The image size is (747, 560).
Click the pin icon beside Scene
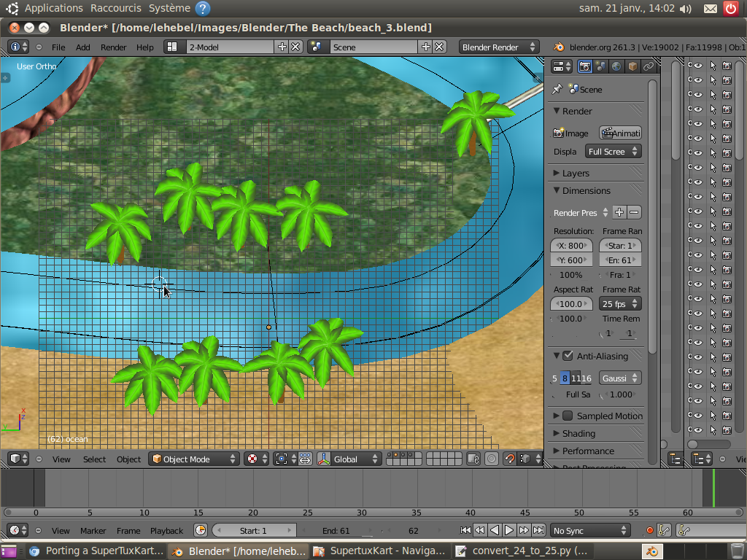tap(557, 89)
